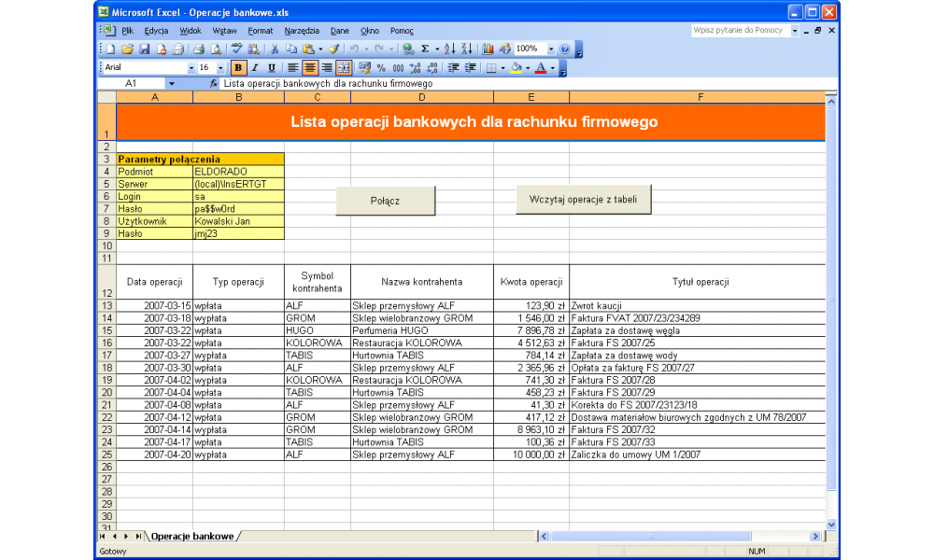Screen dimensions: 934x560
Task: Select the Operacje bankowe sheet tab
Action: 192,536
